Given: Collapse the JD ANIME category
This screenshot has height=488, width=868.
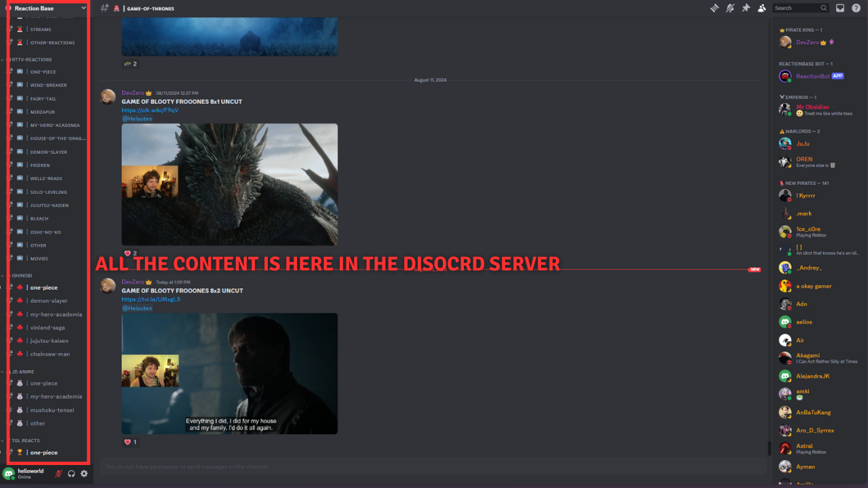Looking at the screenshot, I should (22, 371).
